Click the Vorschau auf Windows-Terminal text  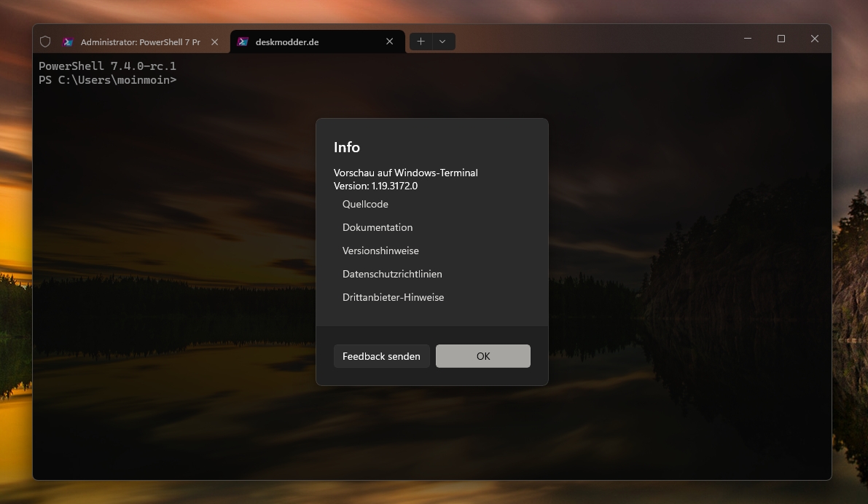[x=406, y=173]
